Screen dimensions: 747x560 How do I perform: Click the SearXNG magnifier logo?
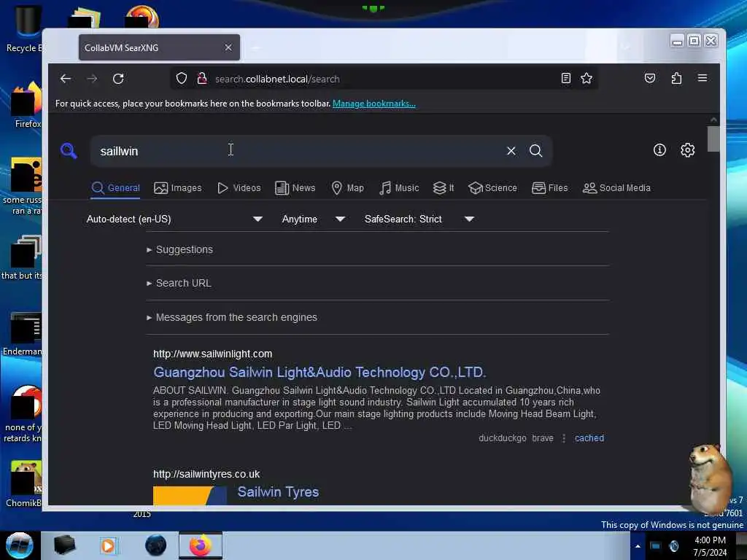click(x=69, y=150)
